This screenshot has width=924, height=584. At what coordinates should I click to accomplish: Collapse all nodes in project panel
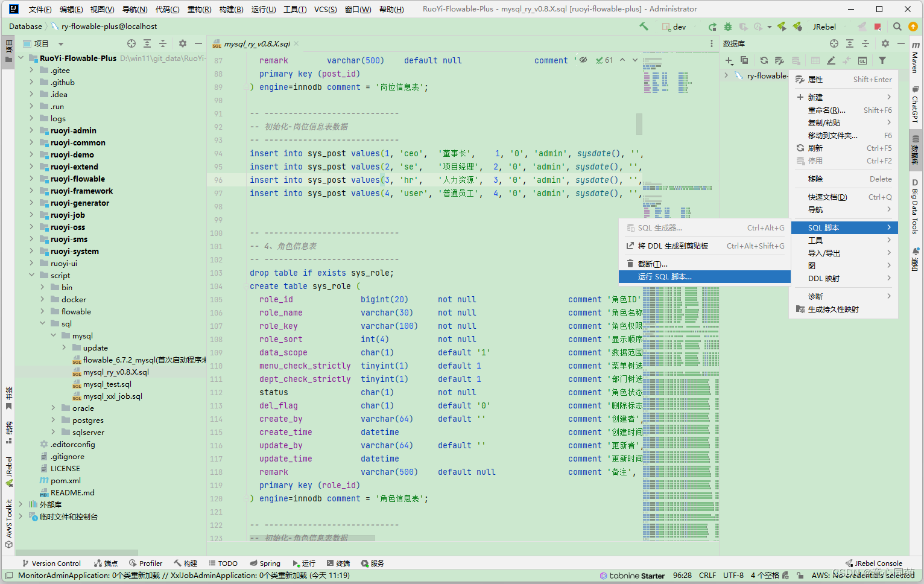tap(163, 43)
